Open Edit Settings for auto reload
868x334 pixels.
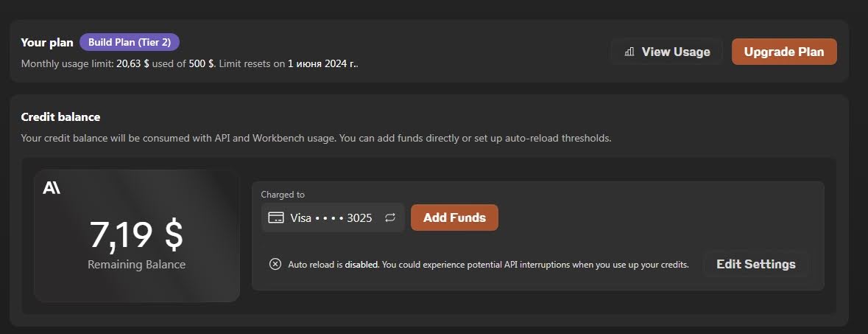[x=755, y=264]
